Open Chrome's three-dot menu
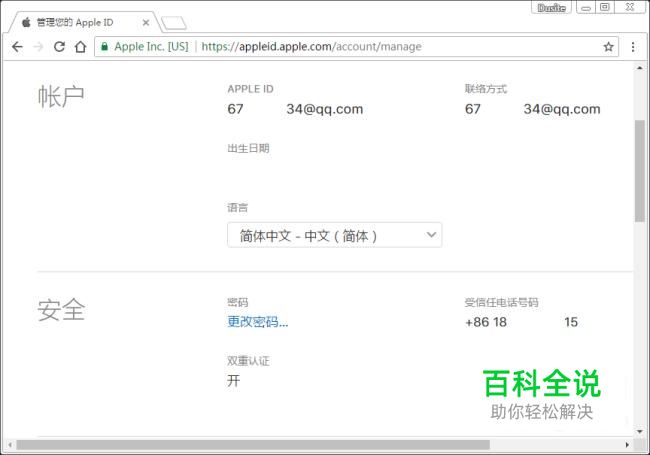This screenshot has height=455, width=650. pos(633,47)
